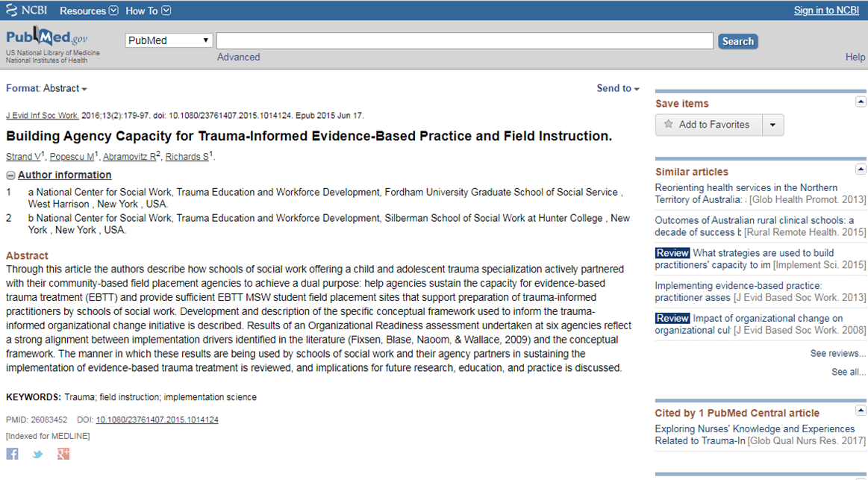Collapse the Author information minus icon
The height and width of the screenshot is (480, 868).
coord(10,175)
